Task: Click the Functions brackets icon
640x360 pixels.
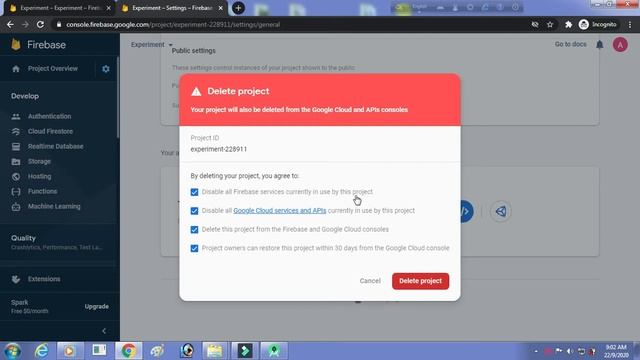Action: 16,191
